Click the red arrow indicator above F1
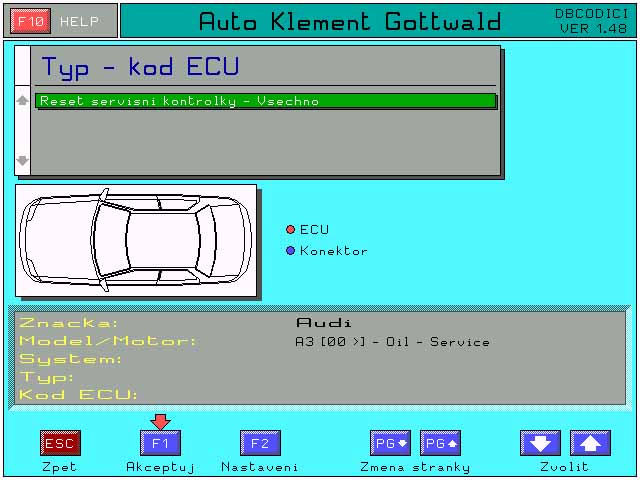Viewport: 640px width, 480px height. pyautogui.click(x=160, y=421)
